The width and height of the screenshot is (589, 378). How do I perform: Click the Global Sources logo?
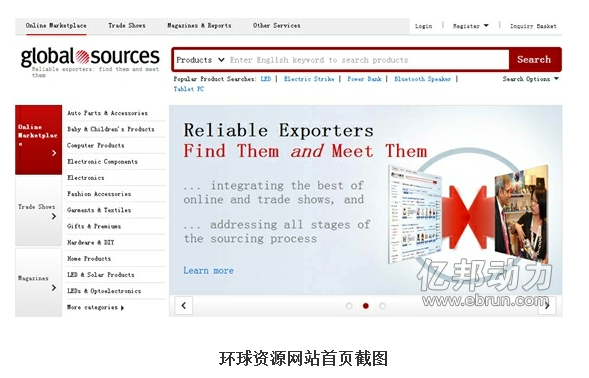(x=90, y=57)
